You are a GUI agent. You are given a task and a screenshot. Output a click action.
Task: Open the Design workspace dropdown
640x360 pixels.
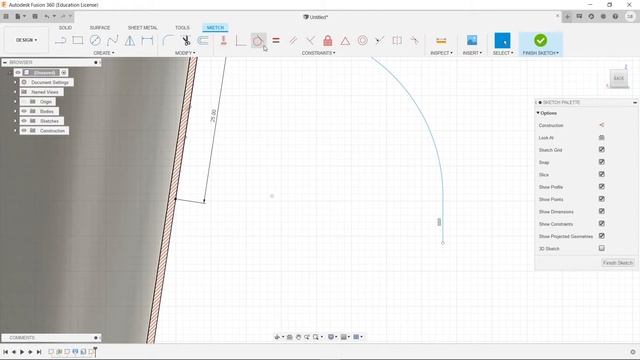click(x=26, y=40)
